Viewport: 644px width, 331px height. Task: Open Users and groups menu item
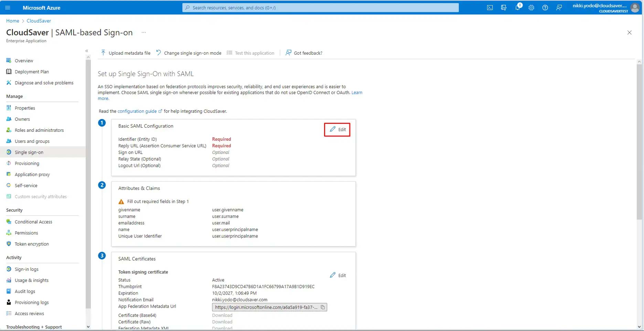click(32, 141)
